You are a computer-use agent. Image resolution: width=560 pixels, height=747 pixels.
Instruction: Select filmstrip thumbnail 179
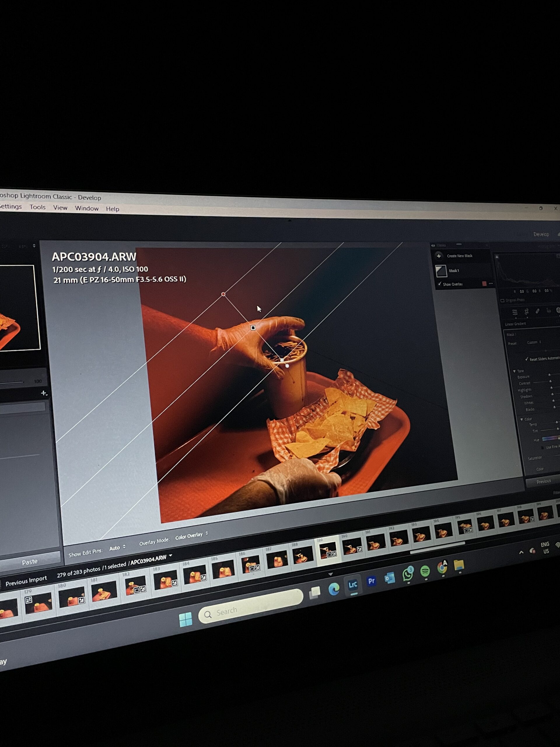[x=39, y=603]
